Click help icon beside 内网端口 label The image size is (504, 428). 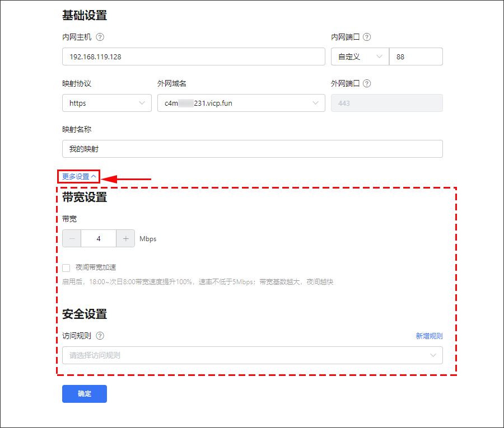(x=367, y=37)
